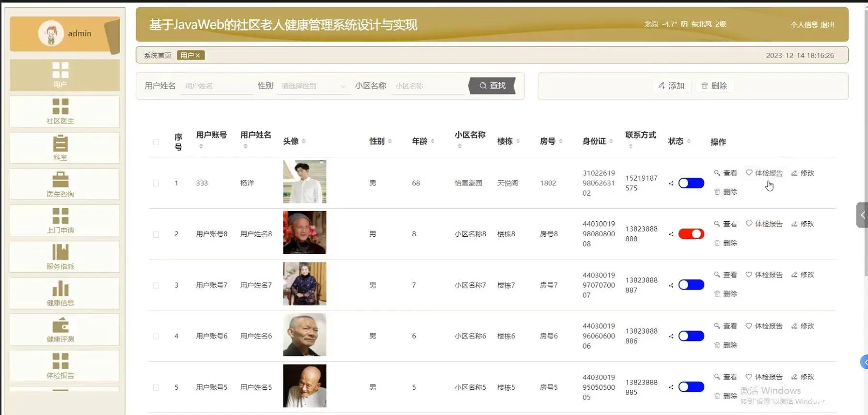
Task: Open the 用户 sidebar menu
Action: pyautogui.click(x=64, y=76)
